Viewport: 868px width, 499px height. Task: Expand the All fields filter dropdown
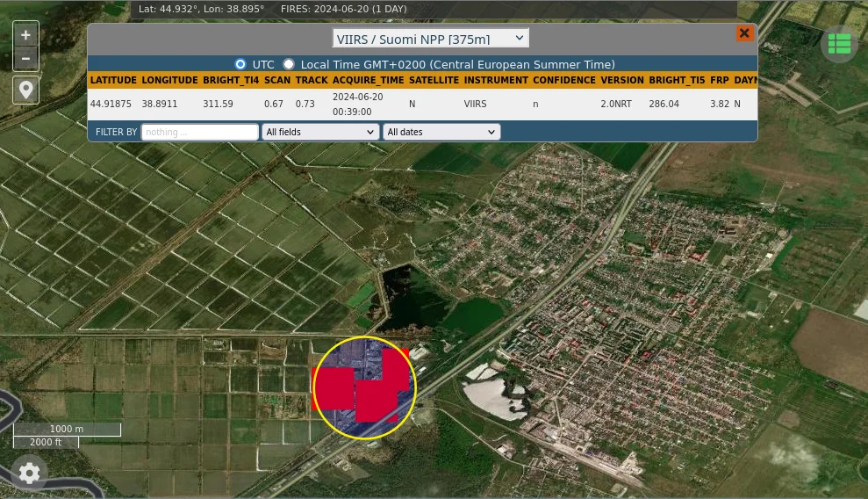point(319,132)
